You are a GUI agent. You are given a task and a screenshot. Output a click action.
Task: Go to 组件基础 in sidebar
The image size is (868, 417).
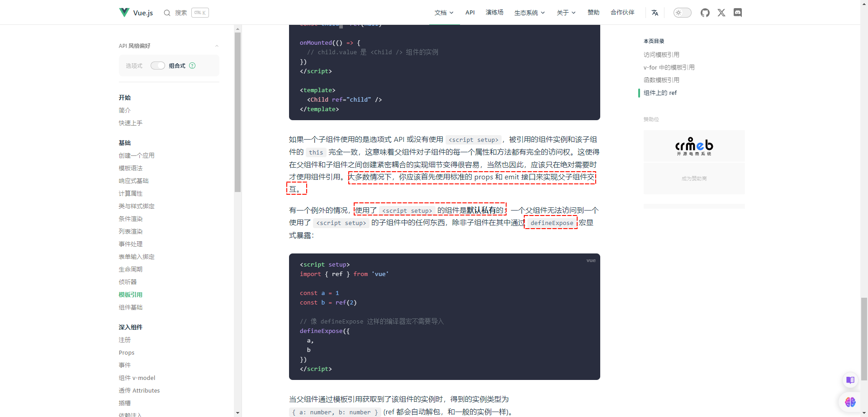pos(130,307)
